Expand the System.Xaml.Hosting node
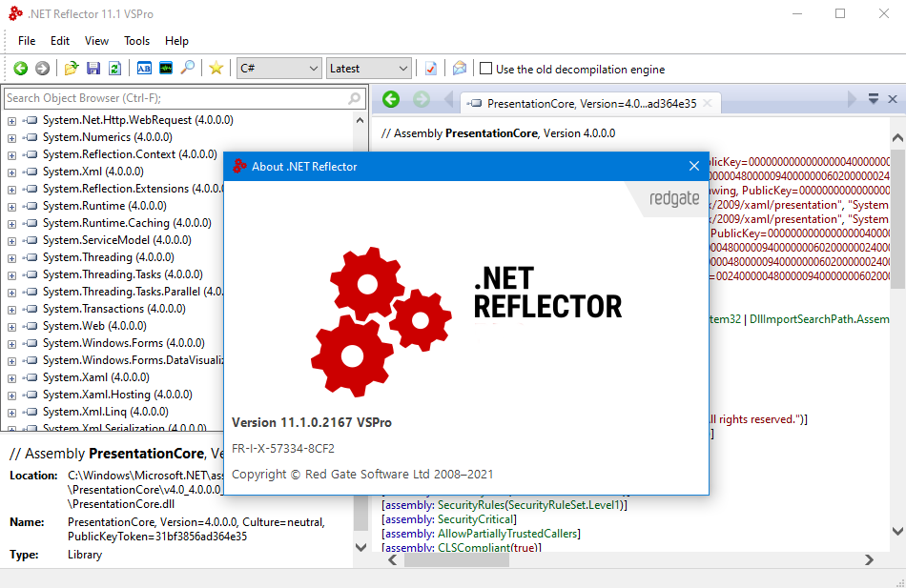The height and width of the screenshot is (588, 906). [11, 395]
